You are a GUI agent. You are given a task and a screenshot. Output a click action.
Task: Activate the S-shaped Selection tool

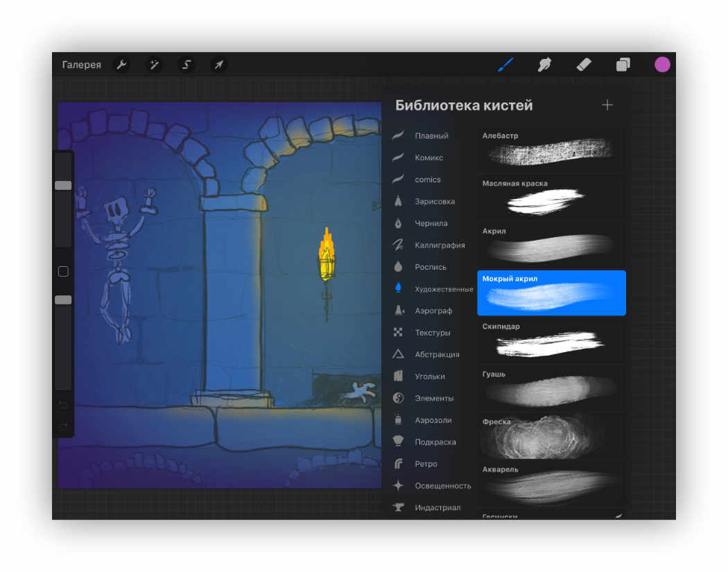click(x=187, y=64)
